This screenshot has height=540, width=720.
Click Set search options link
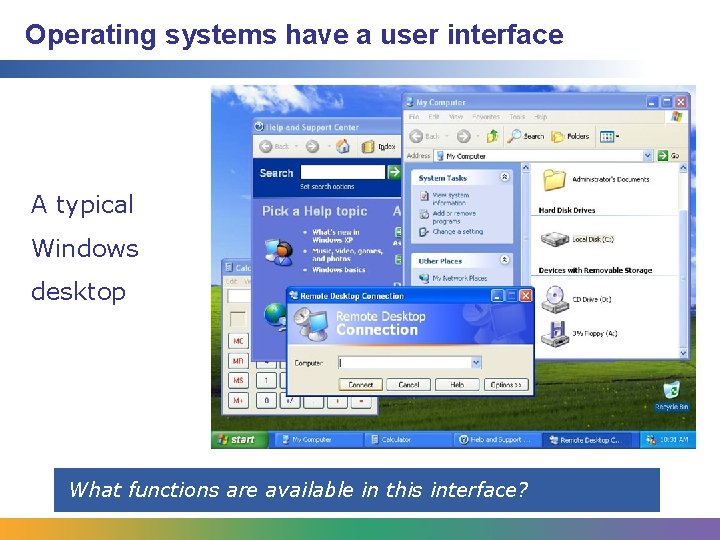327,186
